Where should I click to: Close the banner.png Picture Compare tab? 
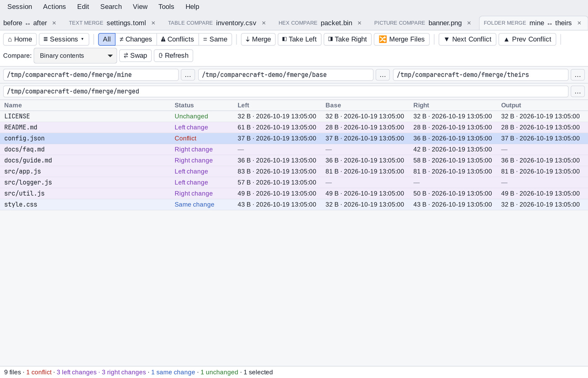coord(469,23)
